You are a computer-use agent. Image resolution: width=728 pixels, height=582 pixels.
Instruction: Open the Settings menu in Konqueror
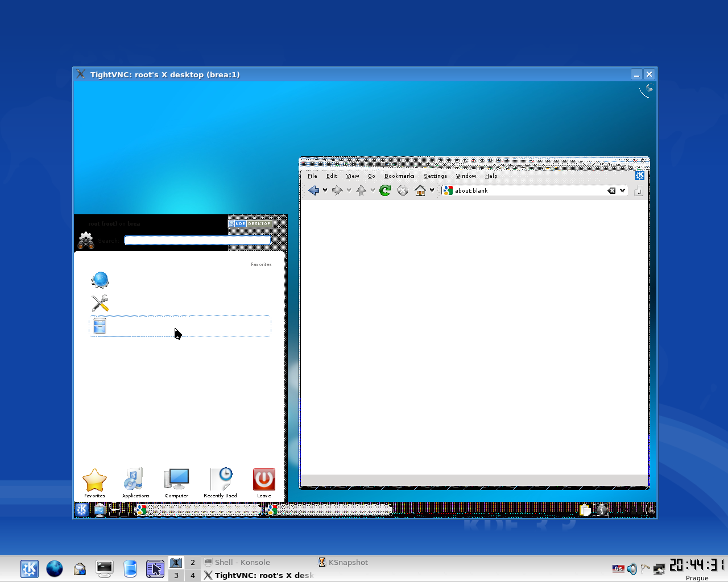click(435, 176)
